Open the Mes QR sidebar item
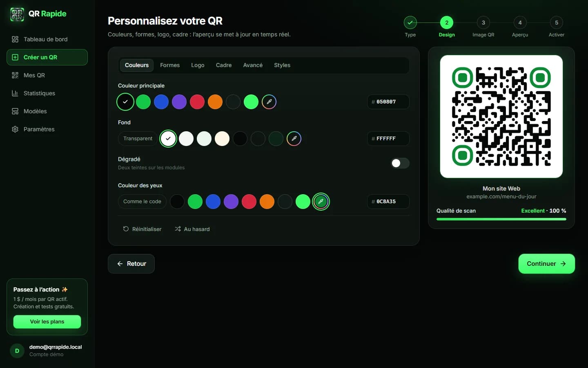The width and height of the screenshot is (588, 368). [47, 75]
